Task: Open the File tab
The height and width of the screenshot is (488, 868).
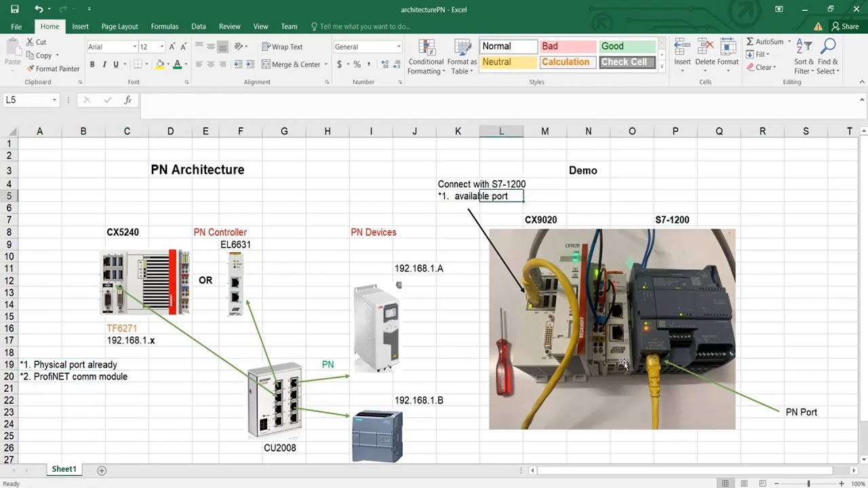Action: coord(16,26)
